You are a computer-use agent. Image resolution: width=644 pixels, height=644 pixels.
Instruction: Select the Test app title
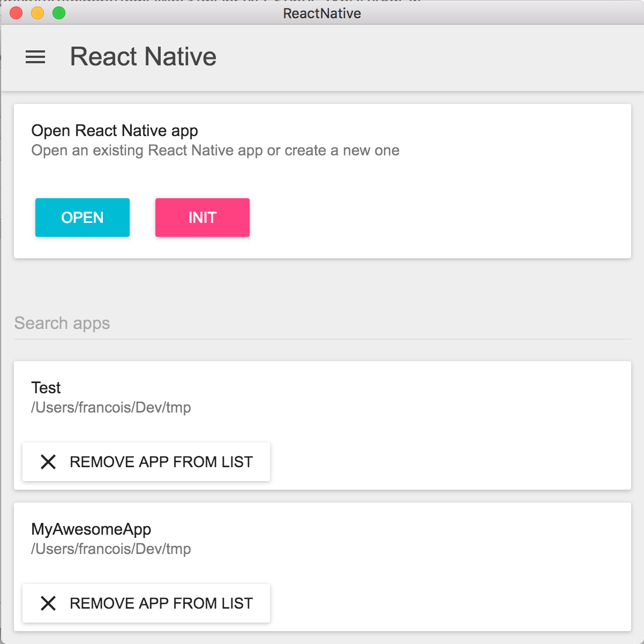[x=46, y=387]
